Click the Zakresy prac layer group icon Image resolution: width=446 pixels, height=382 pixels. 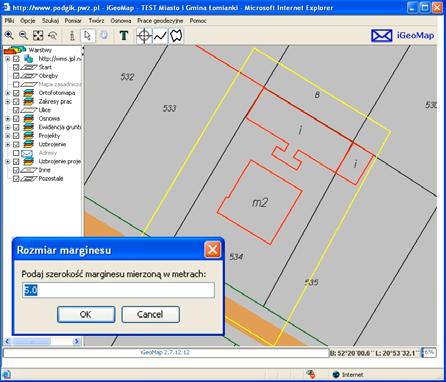click(29, 101)
